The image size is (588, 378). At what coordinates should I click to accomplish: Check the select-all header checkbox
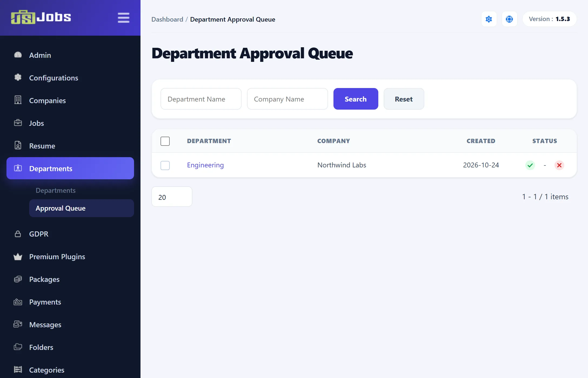pyautogui.click(x=165, y=141)
